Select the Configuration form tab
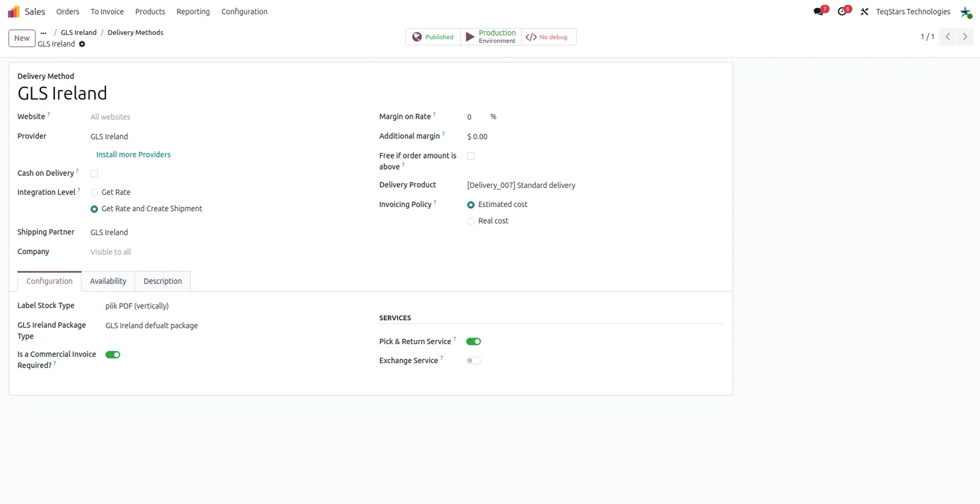980x504 pixels. click(50, 282)
